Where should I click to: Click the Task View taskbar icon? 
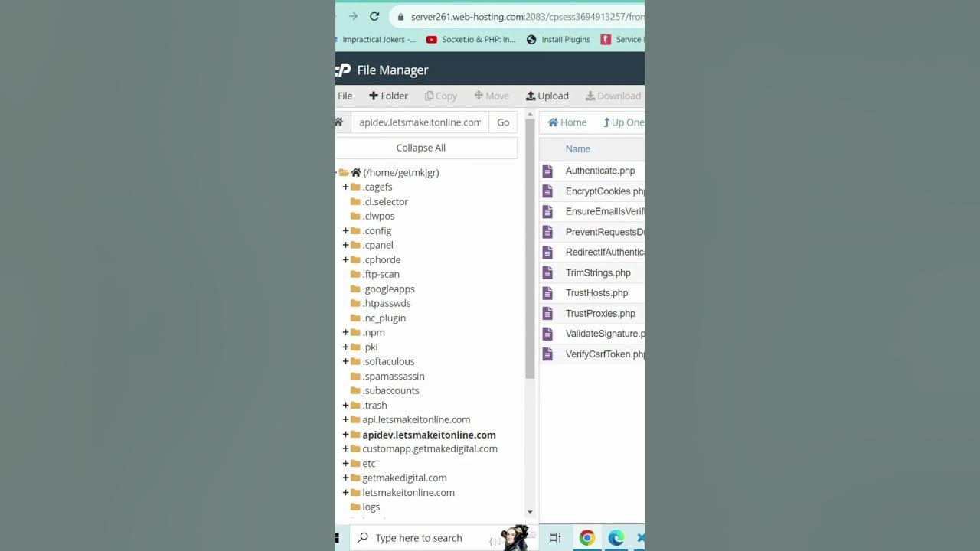(x=555, y=538)
